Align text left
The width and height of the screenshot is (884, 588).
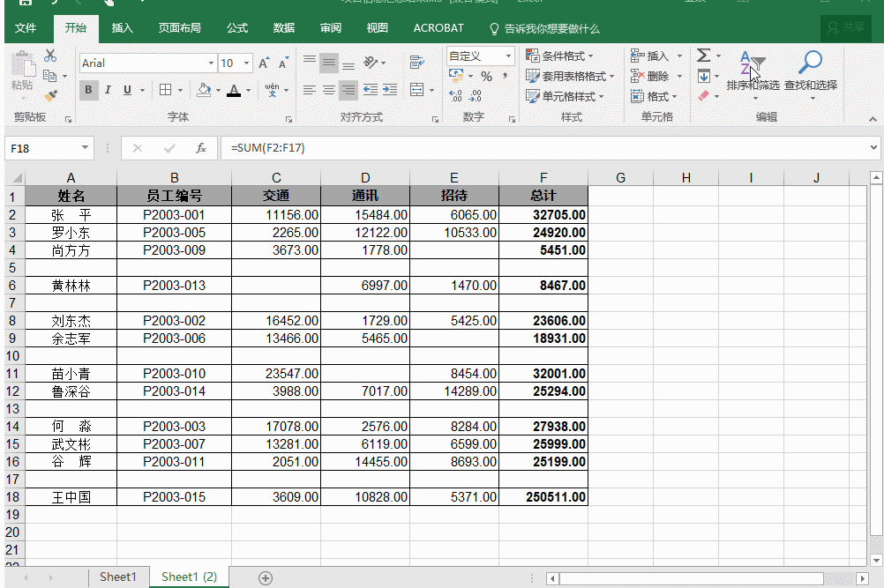[309, 90]
